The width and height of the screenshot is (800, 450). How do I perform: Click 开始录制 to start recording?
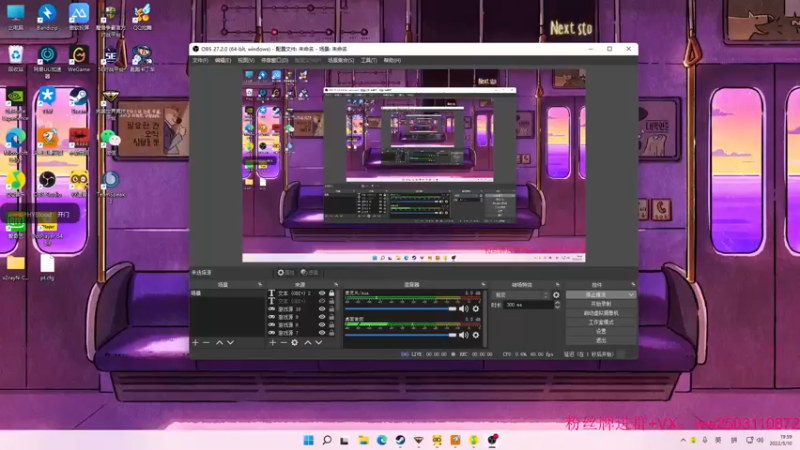point(601,304)
